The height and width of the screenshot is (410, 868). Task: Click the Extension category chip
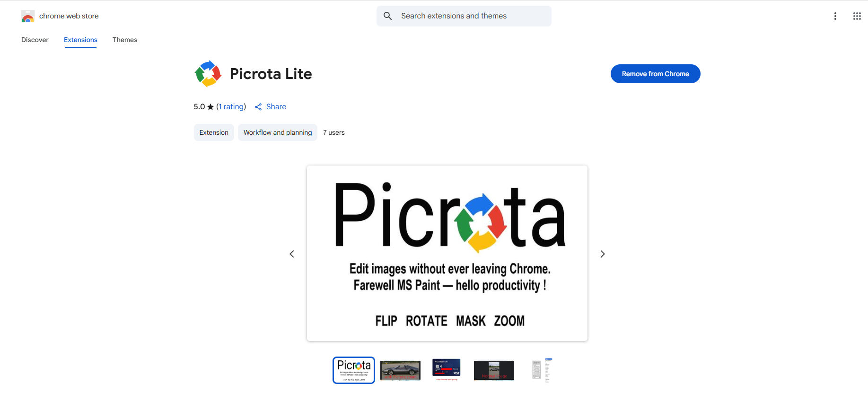tap(214, 132)
